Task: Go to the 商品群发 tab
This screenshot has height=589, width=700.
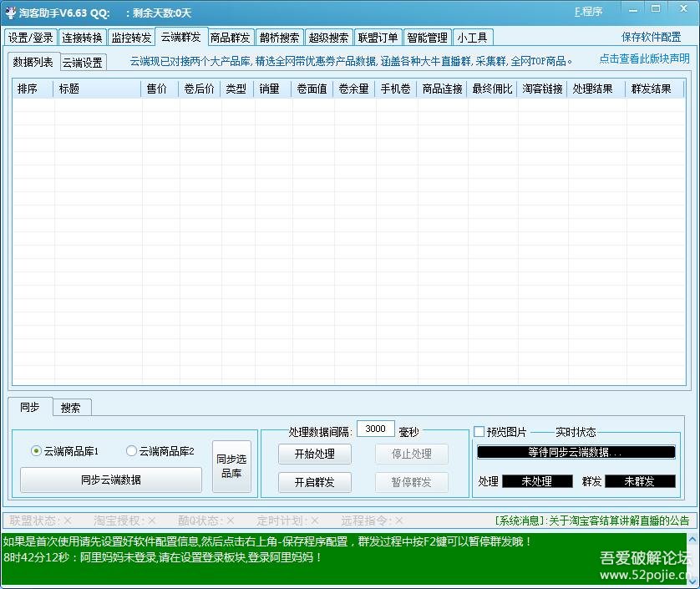Action: [x=231, y=38]
